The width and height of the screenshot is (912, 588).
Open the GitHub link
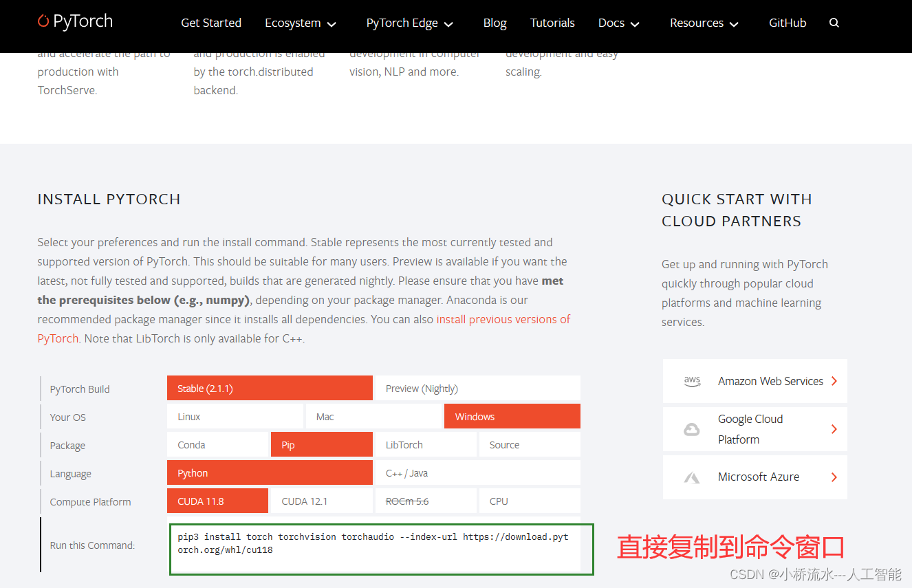pyautogui.click(x=788, y=23)
